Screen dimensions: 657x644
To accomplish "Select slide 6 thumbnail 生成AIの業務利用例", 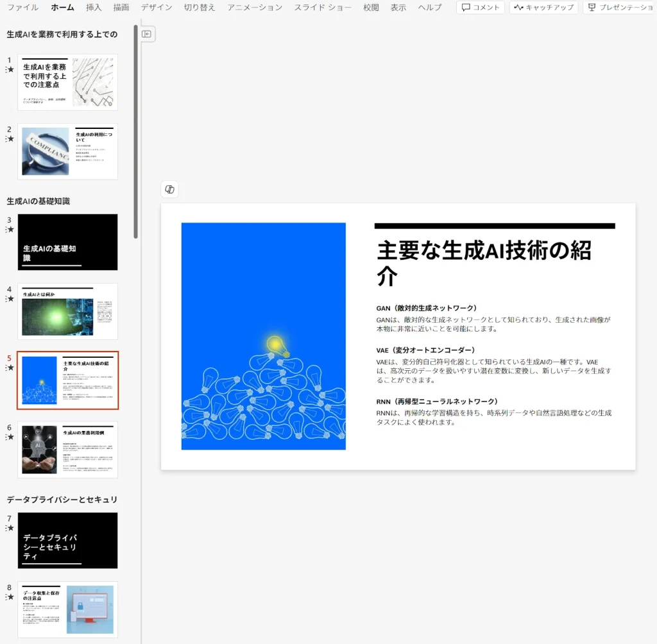I will click(67, 449).
